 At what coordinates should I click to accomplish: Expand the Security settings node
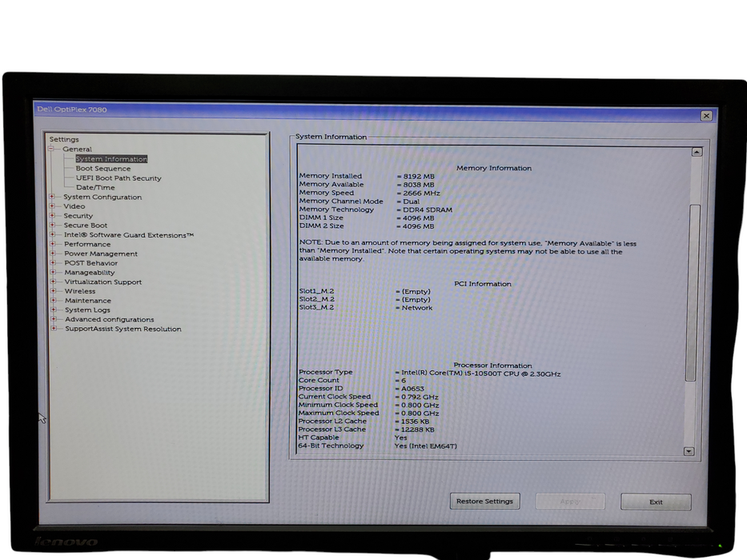pos(52,215)
